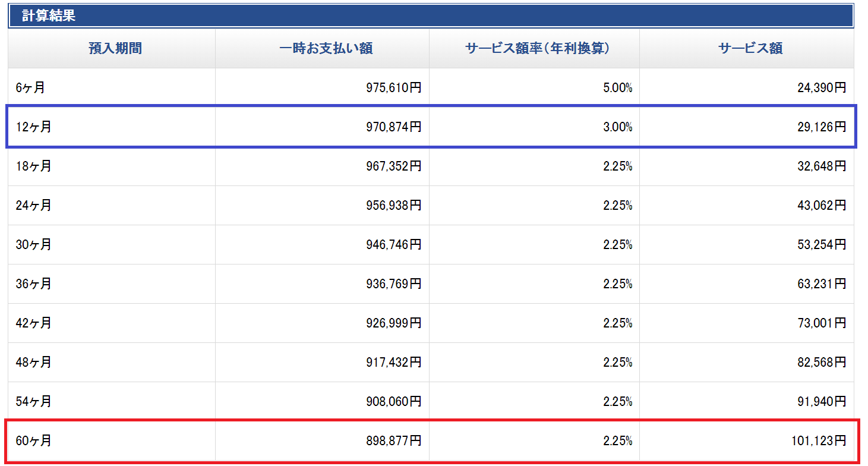Select the 970,874円 payment cell

tap(393, 127)
